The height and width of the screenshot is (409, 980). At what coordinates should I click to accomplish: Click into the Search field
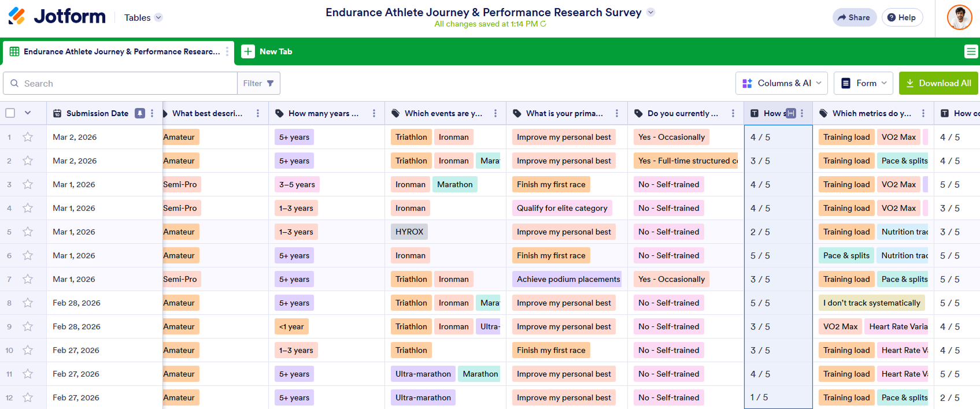120,83
